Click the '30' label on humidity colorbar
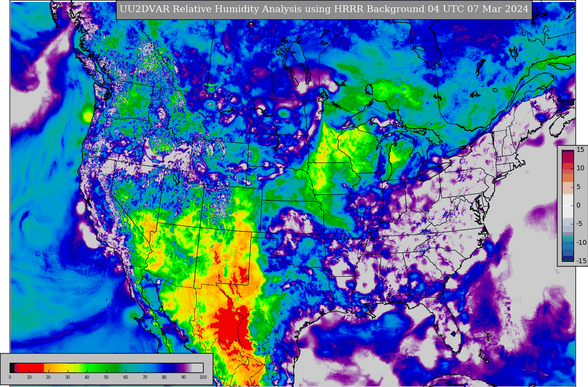Viewport: 588px width, 387px height. click(68, 377)
